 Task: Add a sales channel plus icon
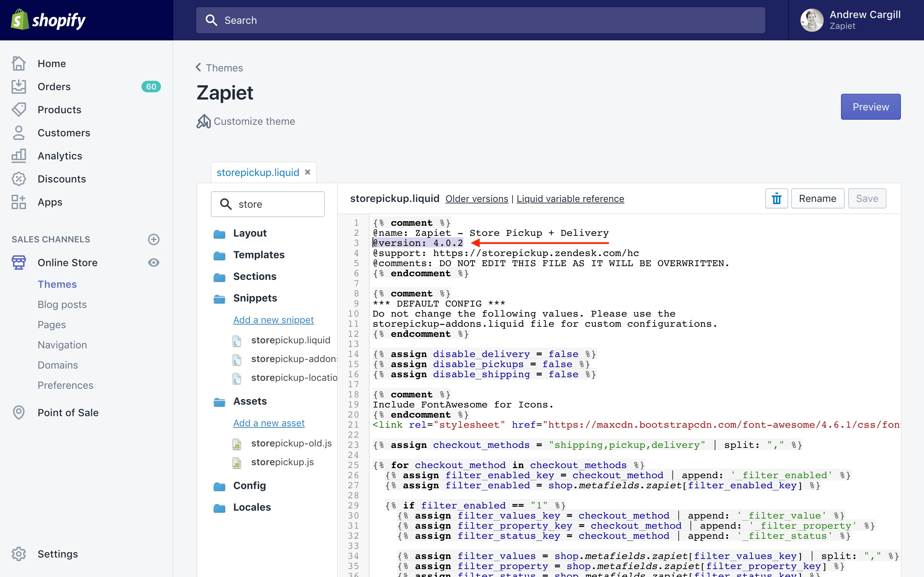(153, 239)
